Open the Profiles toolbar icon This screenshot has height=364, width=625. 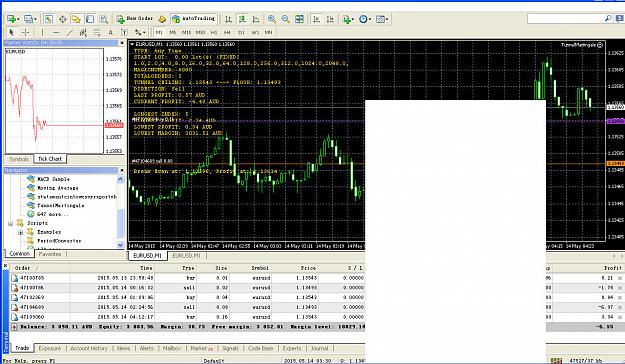click(29, 19)
